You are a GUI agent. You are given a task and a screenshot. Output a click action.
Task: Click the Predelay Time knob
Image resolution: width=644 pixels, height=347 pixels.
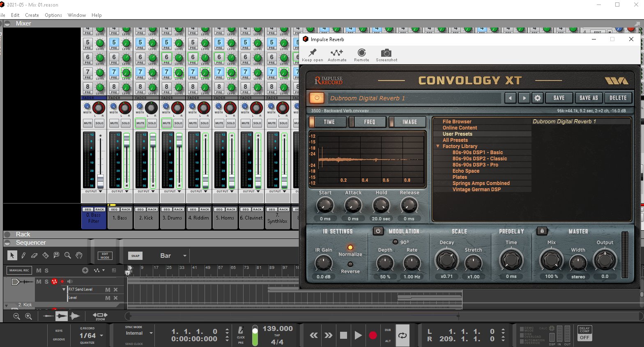point(511,260)
